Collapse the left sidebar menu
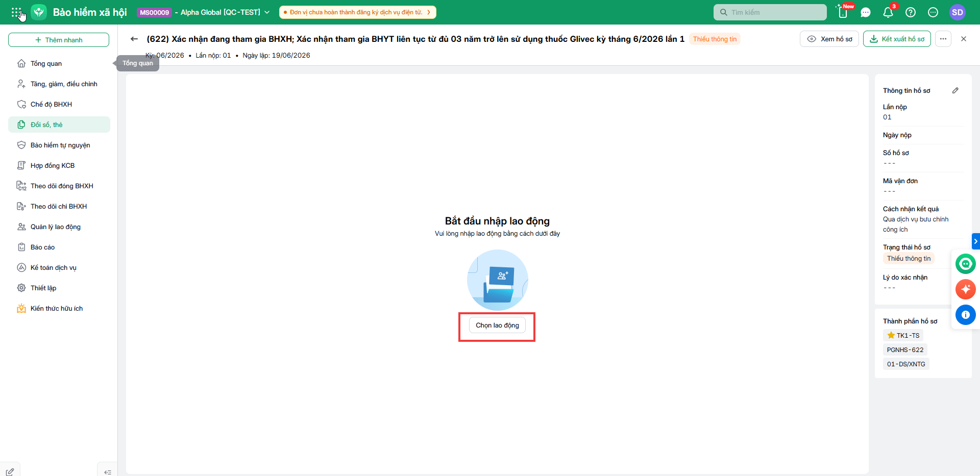This screenshot has width=980, height=476. [x=108, y=472]
